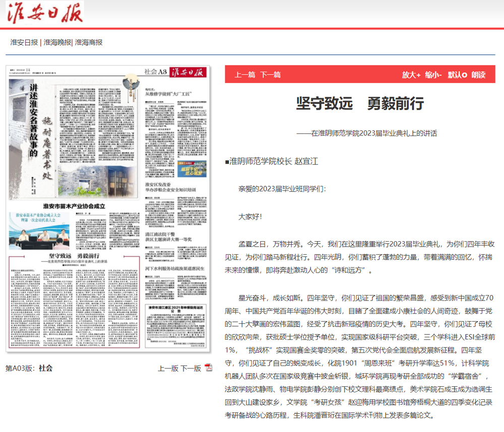Go to the next article with 下一篇
The height and width of the screenshot is (432, 504).
[271, 75]
